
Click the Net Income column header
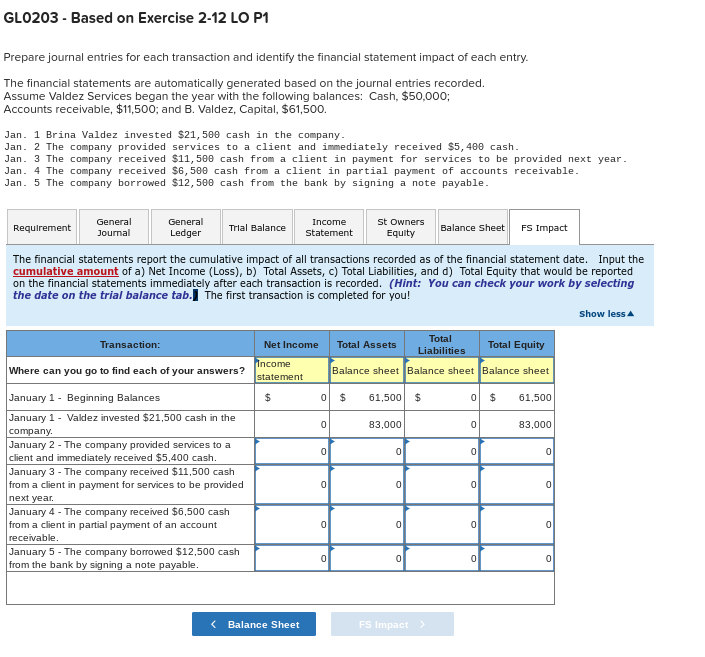292,344
